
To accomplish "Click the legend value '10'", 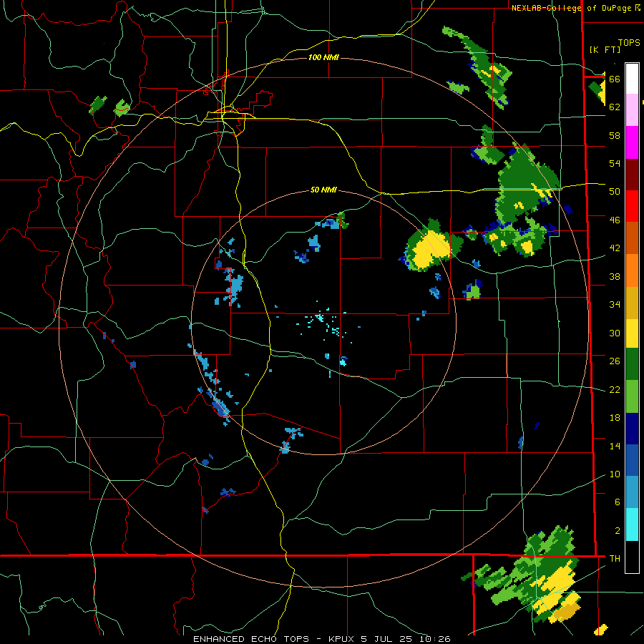I will [615, 474].
